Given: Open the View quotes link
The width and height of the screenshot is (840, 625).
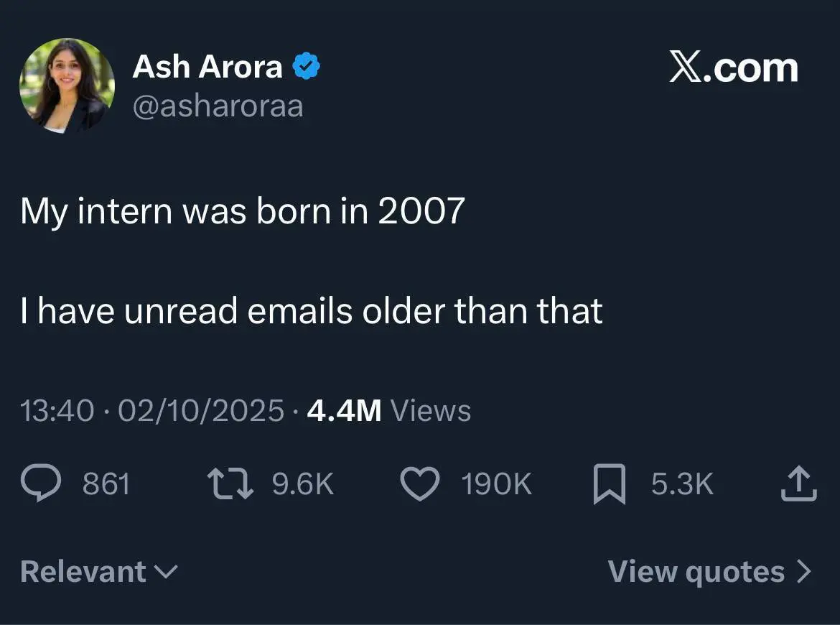Looking at the screenshot, I should (x=696, y=572).
